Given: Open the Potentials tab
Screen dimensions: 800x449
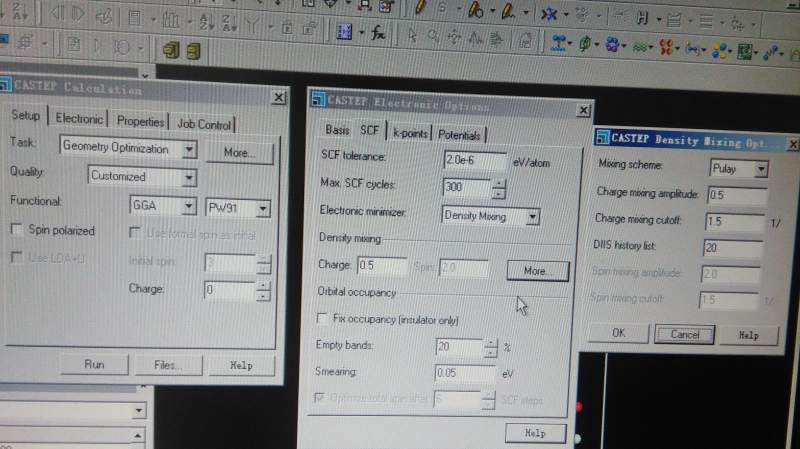Looking at the screenshot, I should (x=459, y=135).
